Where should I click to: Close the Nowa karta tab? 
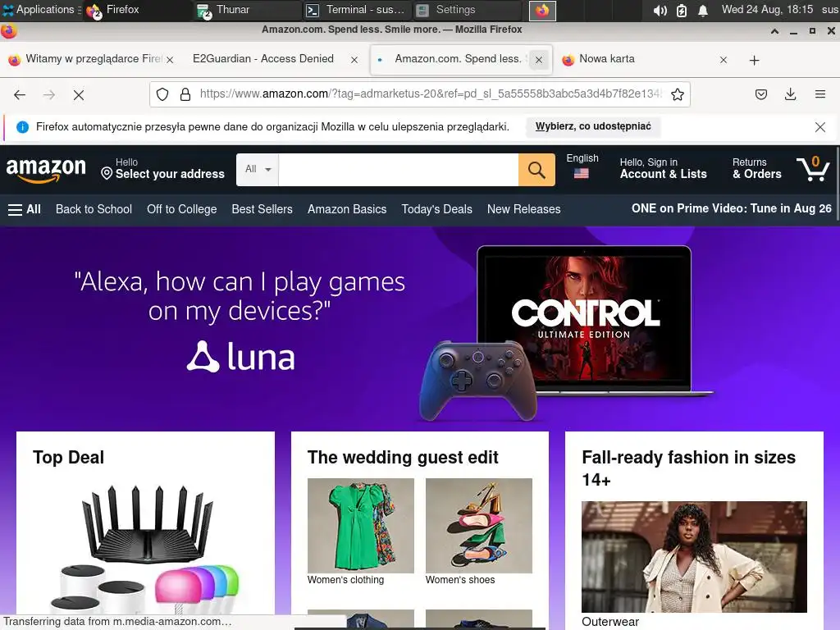coord(724,60)
